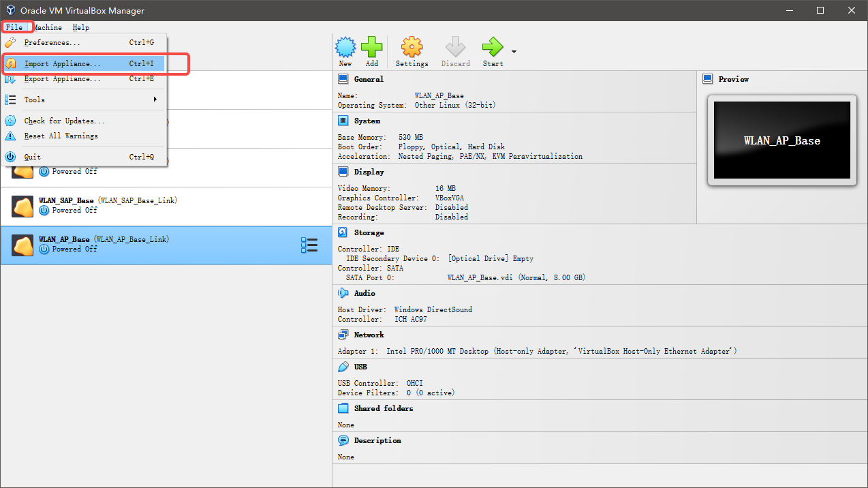Open the WLAN_AP_Base machine tools menu icon
This screenshot has width=868, height=488.
pos(309,245)
